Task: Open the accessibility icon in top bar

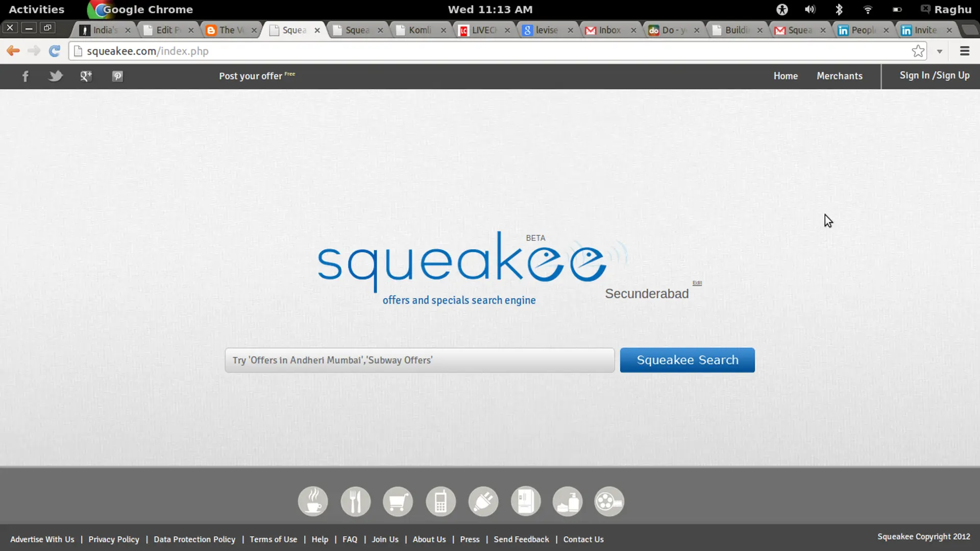Action: (782, 9)
